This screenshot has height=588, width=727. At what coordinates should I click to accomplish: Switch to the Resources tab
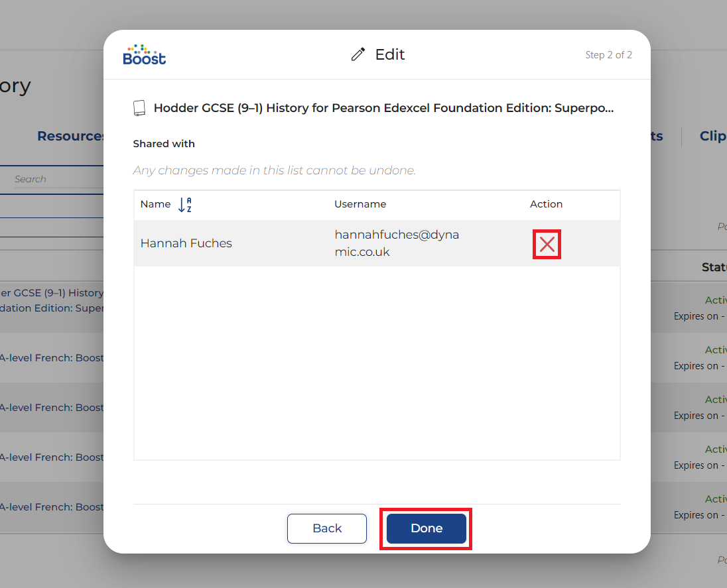coord(72,136)
